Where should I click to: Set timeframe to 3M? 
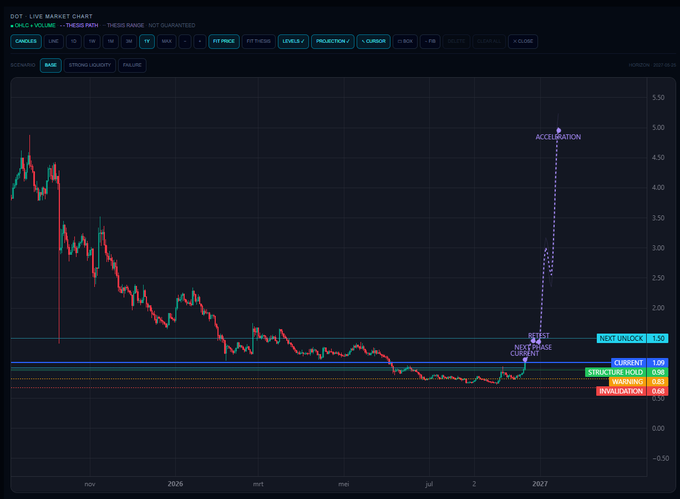[x=129, y=41]
